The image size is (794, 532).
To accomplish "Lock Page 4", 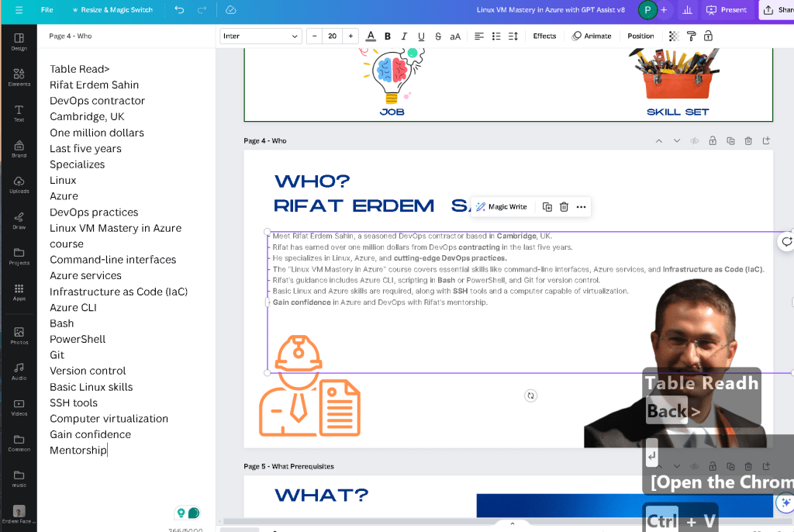I will (713, 141).
